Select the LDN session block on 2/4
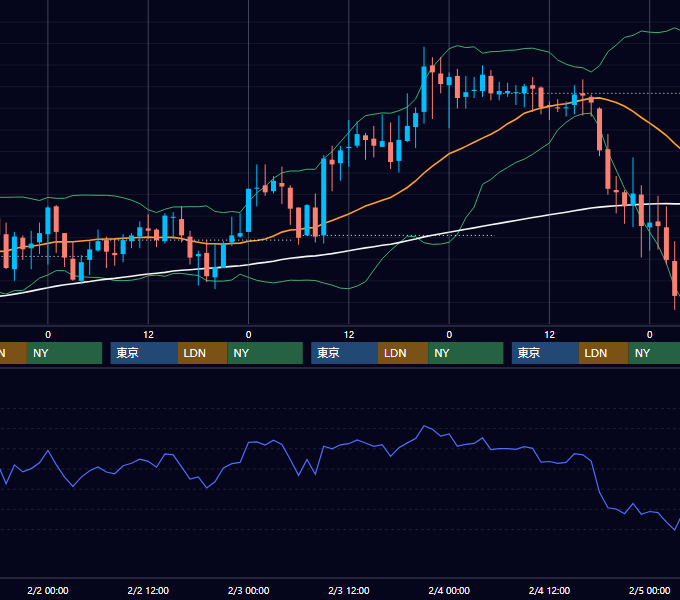 [604, 353]
